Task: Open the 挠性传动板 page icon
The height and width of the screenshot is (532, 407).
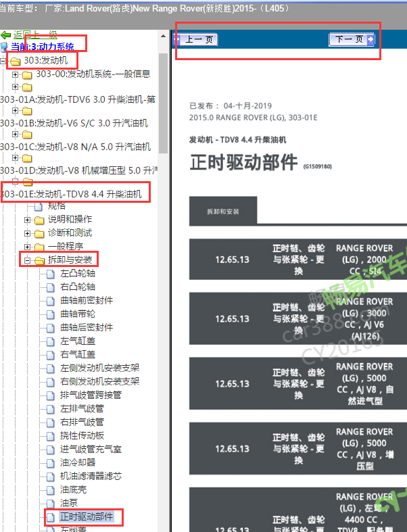Action: [50, 436]
